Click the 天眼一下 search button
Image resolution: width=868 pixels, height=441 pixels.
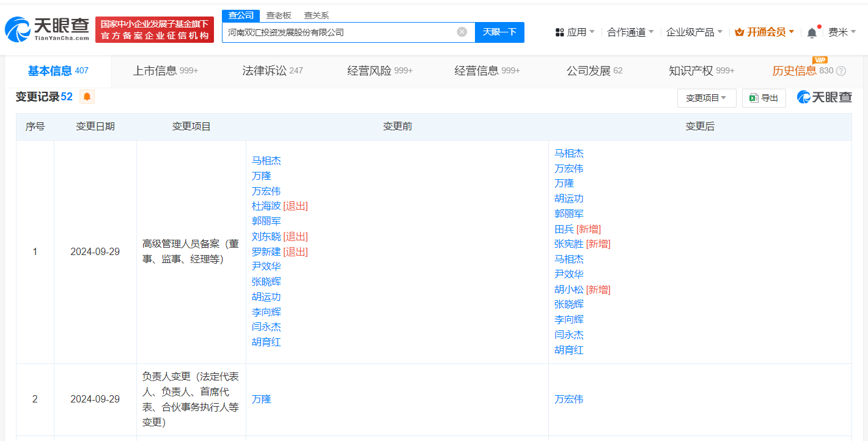point(499,32)
